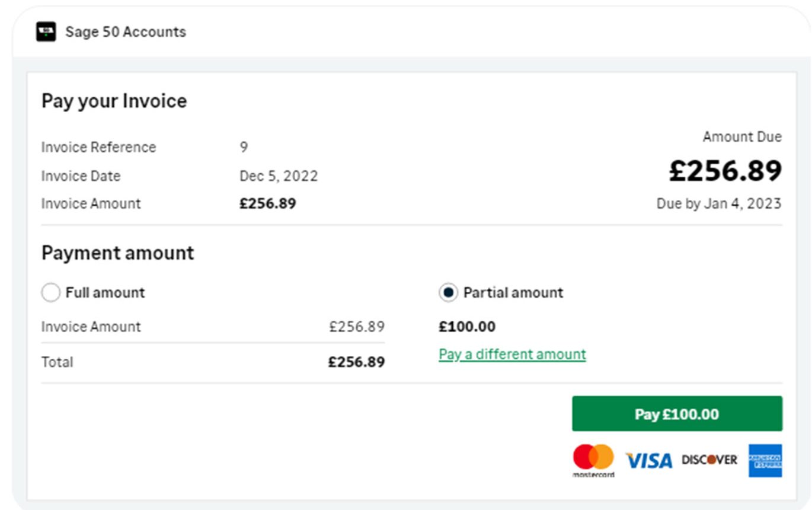Click the Payment amount section heading
This screenshot has height=510, width=812.
[117, 253]
